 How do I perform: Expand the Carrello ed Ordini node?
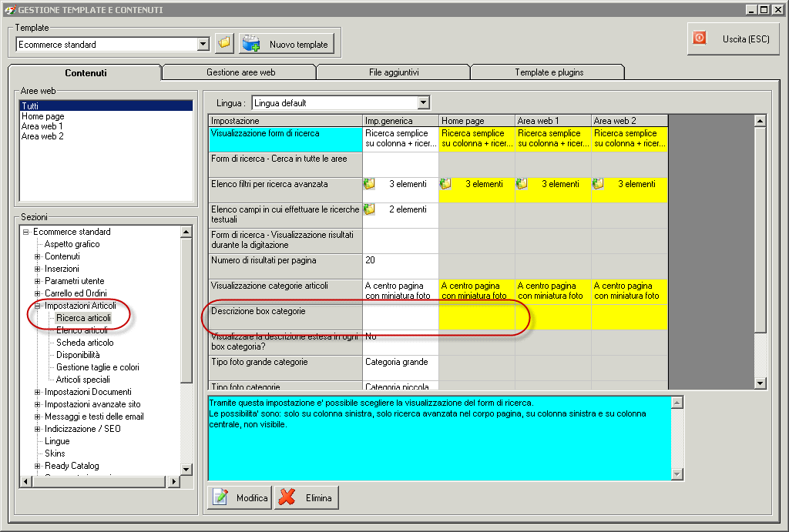pos(37,293)
